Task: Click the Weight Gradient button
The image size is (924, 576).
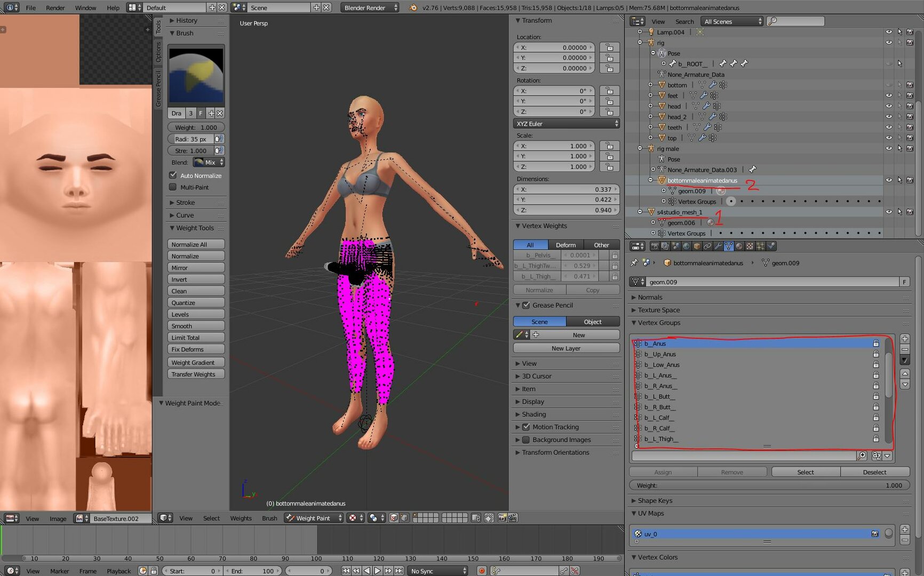Action: [x=196, y=363]
